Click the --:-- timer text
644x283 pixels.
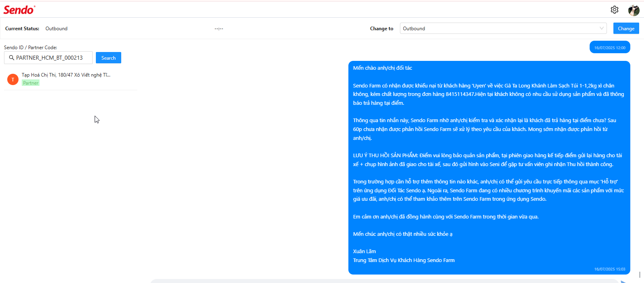219,29
